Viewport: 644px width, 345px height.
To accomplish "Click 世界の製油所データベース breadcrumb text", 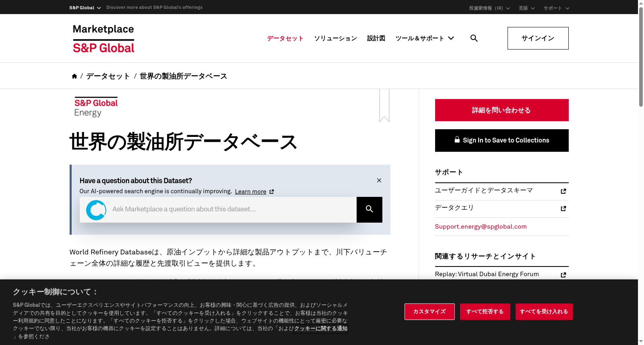I will 183,76.
